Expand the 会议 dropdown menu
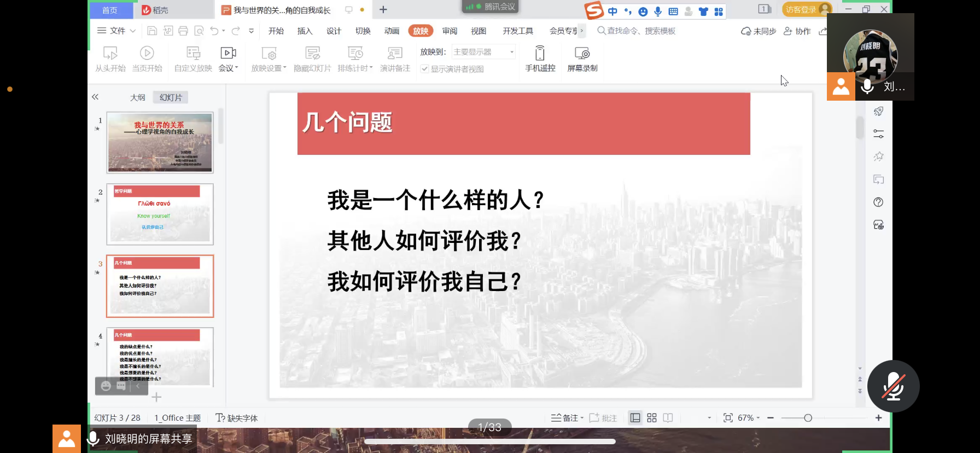 click(228, 68)
